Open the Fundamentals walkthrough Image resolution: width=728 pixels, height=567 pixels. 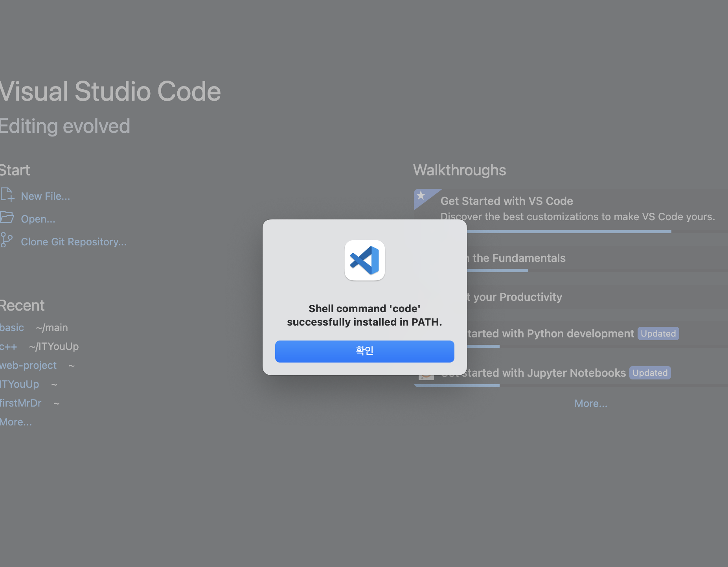(597, 258)
